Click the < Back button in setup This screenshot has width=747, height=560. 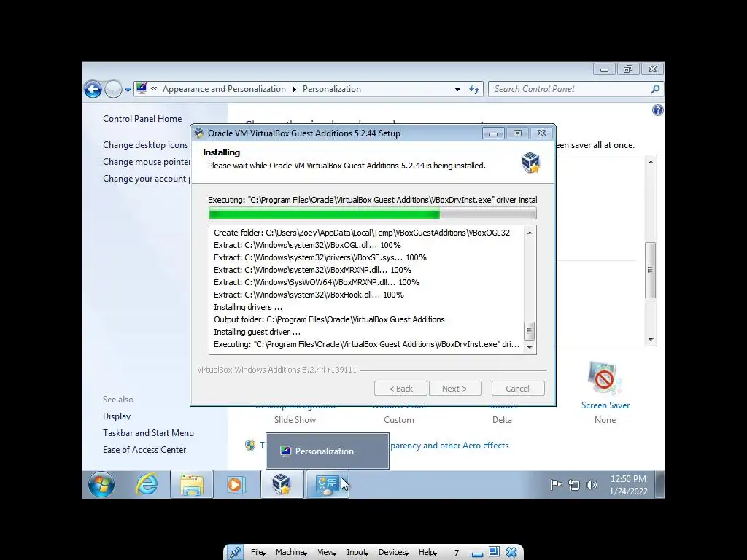click(400, 389)
